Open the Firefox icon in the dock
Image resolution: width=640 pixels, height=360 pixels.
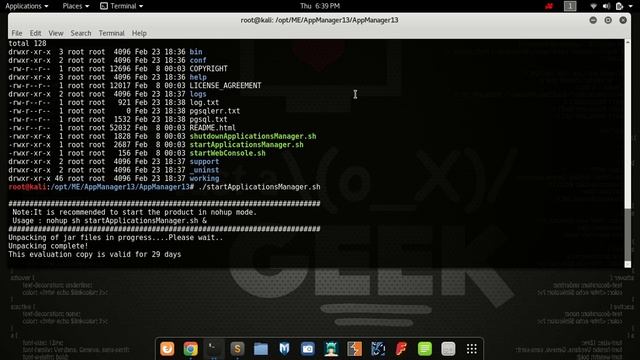point(167,349)
